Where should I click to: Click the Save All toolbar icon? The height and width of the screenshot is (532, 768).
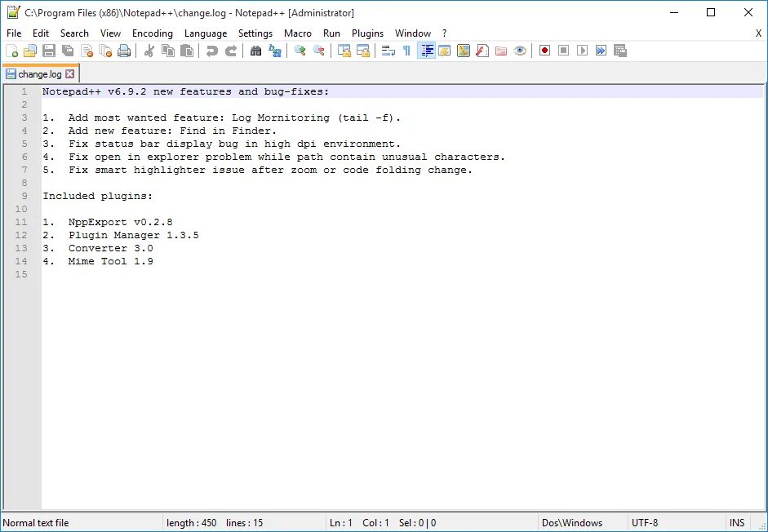point(68,51)
